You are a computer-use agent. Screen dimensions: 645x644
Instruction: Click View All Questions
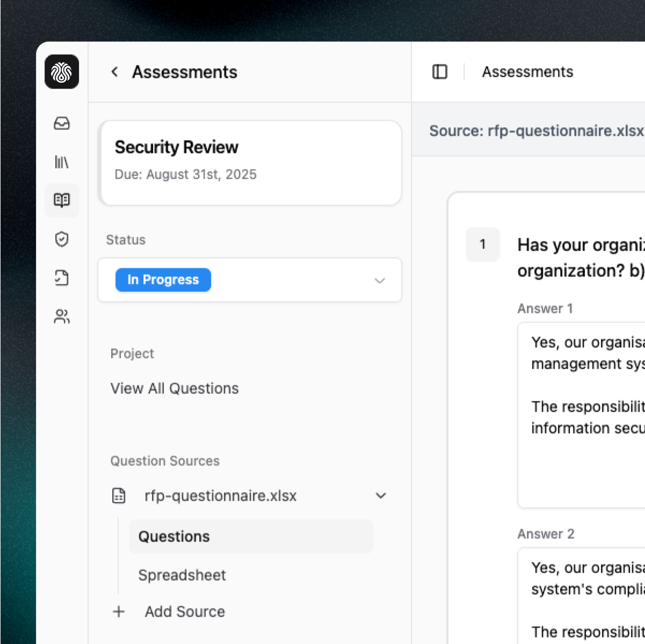174,388
